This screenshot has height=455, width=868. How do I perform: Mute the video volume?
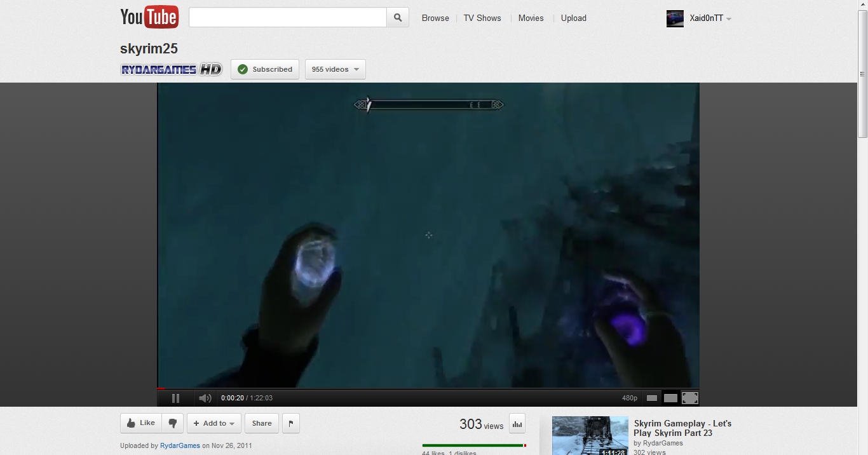point(205,398)
